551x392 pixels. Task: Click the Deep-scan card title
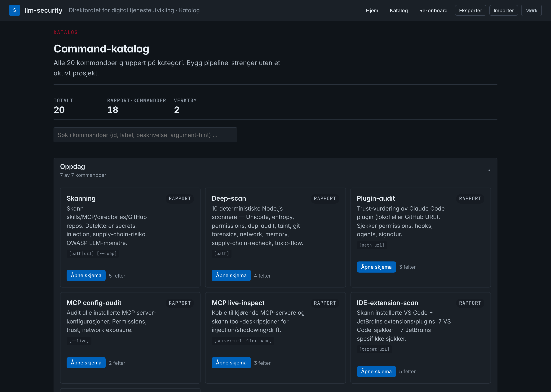coord(229,198)
